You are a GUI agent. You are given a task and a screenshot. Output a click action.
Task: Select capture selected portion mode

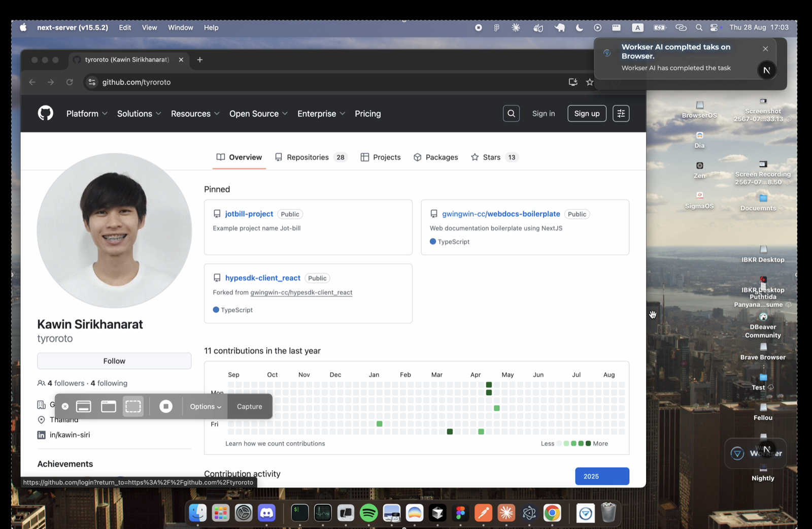pos(133,406)
